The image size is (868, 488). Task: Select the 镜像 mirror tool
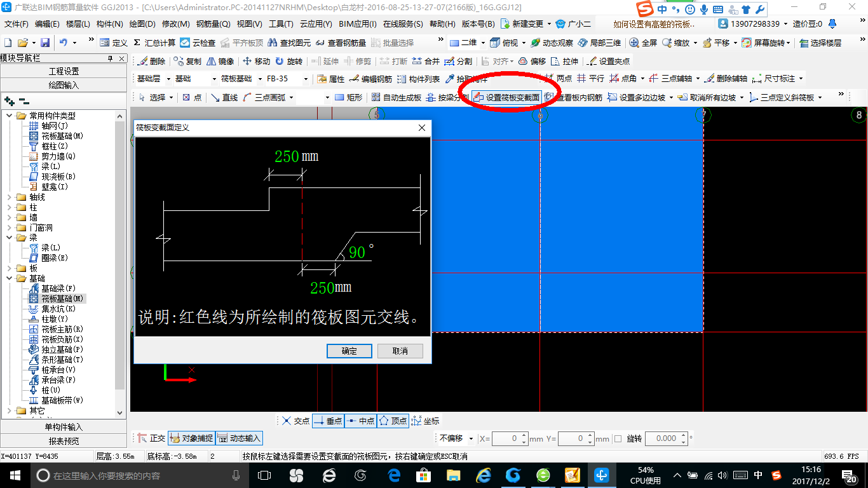click(220, 61)
